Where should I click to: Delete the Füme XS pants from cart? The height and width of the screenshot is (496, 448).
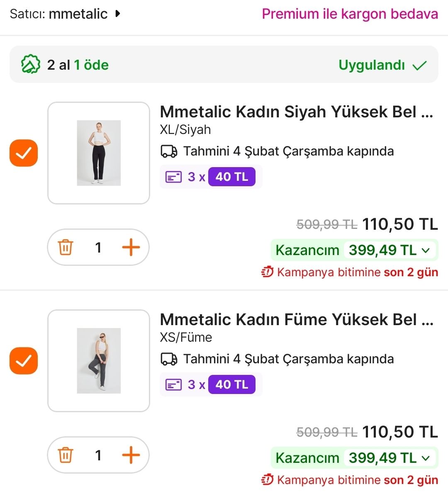coord(66,455)
